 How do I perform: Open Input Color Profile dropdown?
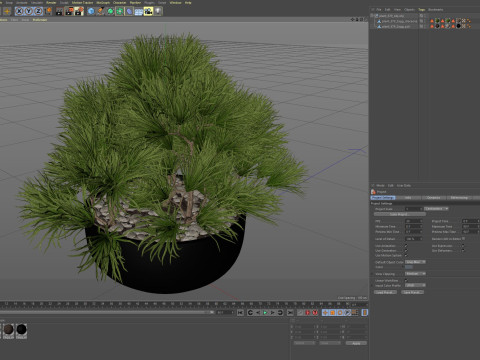coord(415,285)
